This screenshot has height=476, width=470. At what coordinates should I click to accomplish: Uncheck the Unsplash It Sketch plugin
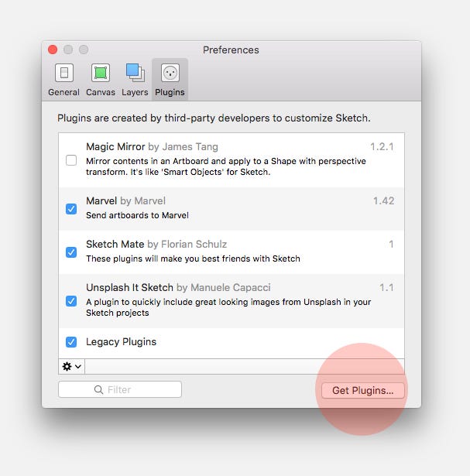pos(71,301)
